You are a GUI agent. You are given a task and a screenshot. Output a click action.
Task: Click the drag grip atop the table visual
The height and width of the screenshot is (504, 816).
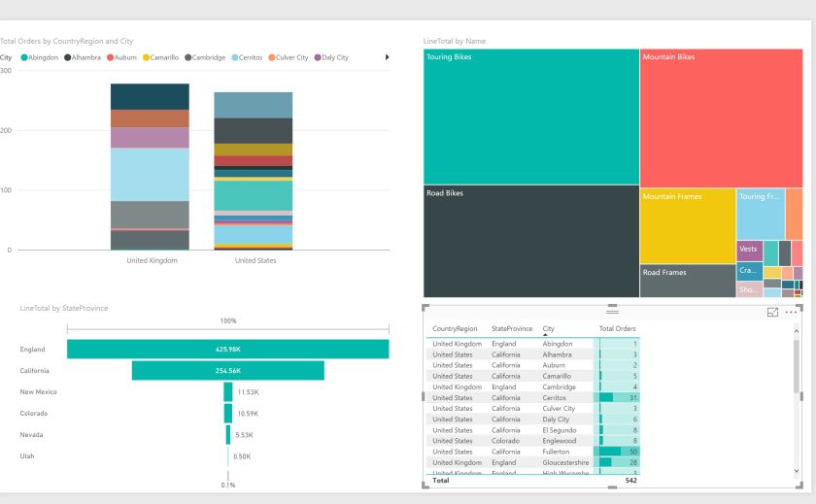612,311
